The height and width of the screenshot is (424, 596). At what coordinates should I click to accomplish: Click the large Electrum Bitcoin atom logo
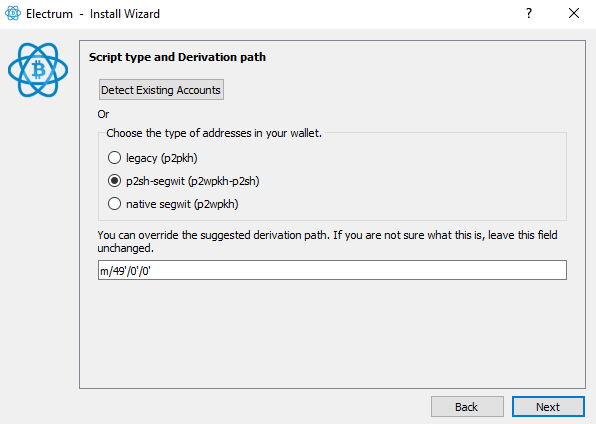coord(38,70)
